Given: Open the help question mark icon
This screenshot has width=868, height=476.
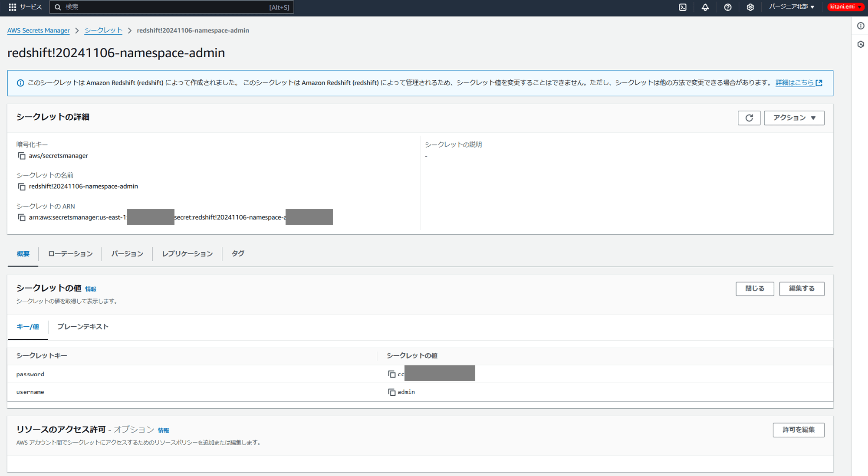Looking at the screenshot, I should (x=728, y=7).
